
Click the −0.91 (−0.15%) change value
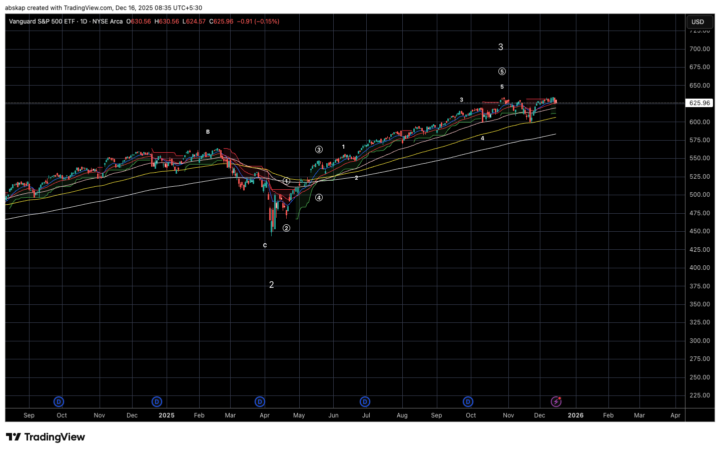pyautogui.click(x=258, y=22)
